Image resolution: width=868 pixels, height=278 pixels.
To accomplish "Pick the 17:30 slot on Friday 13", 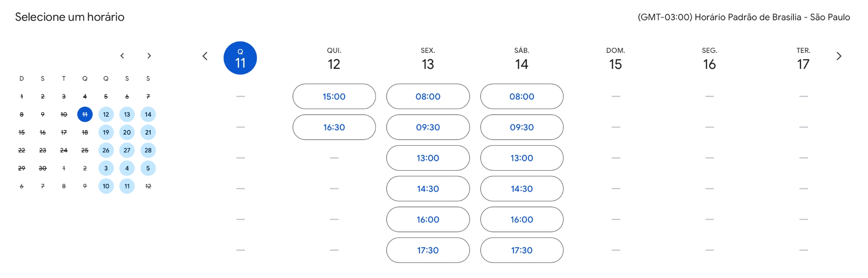I will [428, 250].
